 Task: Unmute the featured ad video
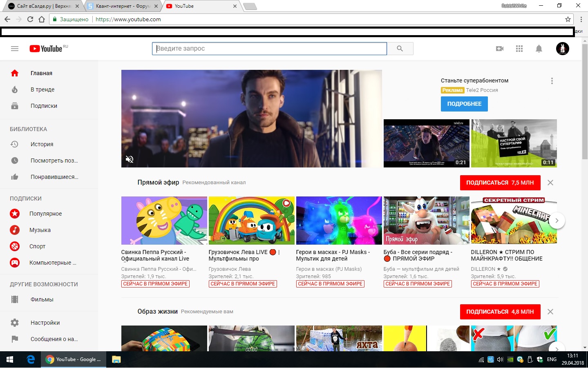[x=130, y=159]
